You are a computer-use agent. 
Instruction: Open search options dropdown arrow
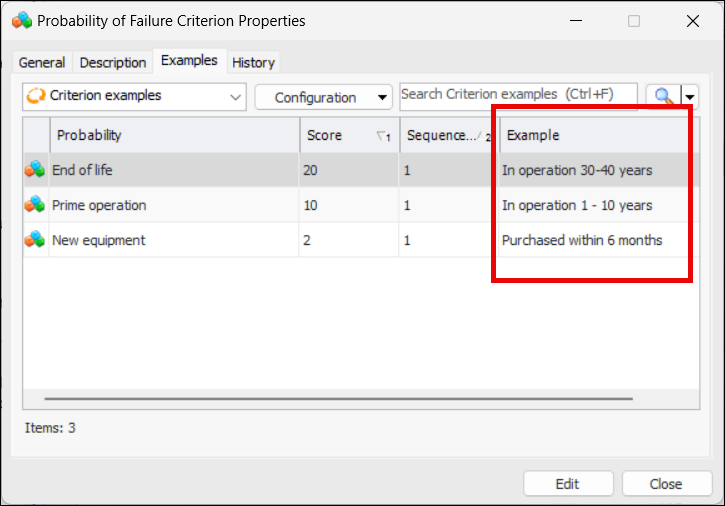690,96
